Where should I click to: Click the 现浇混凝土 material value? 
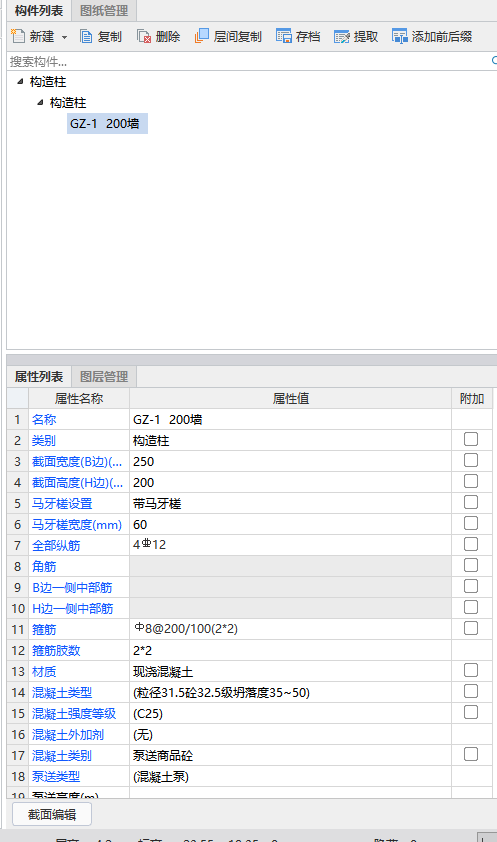[290, 672]
